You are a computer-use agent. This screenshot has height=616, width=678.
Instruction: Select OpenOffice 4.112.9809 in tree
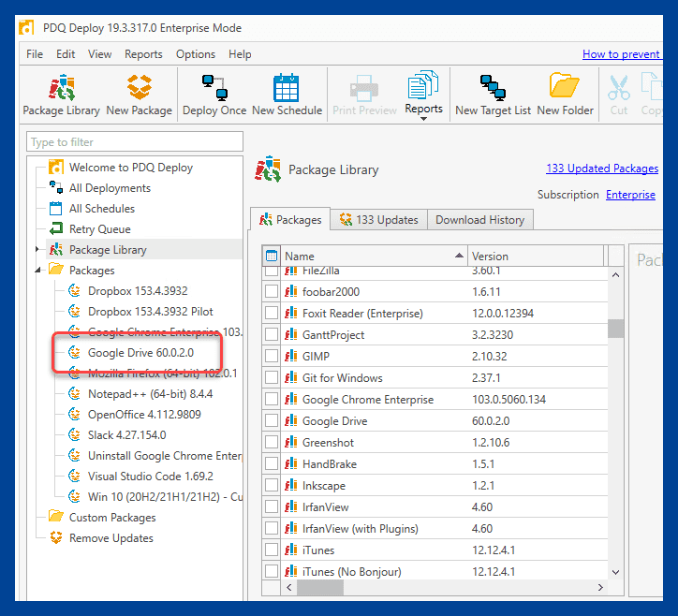coord(144,414)
